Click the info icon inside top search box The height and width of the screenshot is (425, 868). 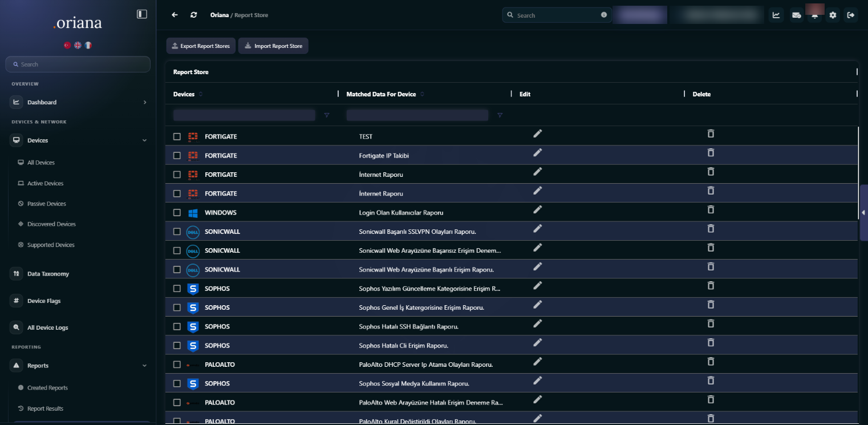click(604, 15)
